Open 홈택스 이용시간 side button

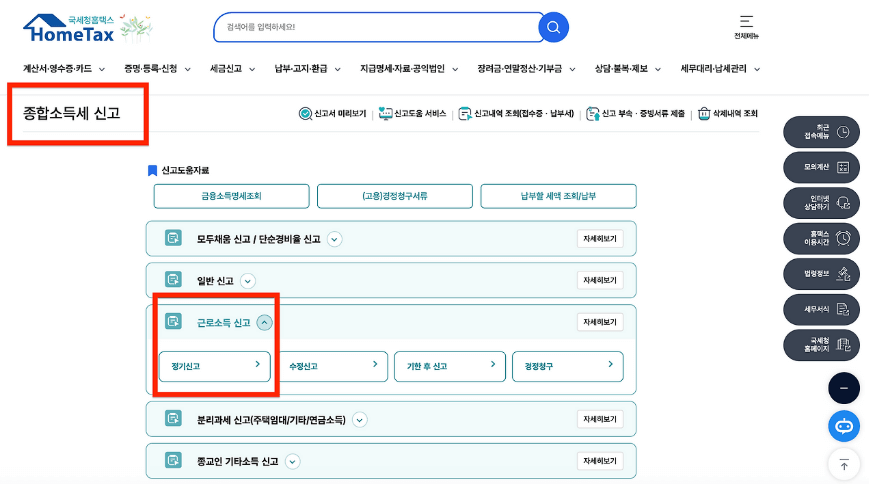pyautogui.click(x=821, y=238)
